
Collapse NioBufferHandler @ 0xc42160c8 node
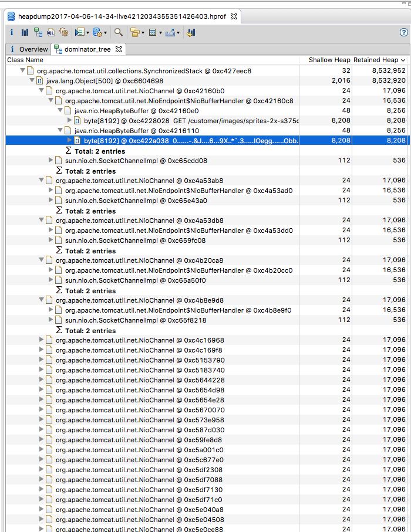click(50, 100)
